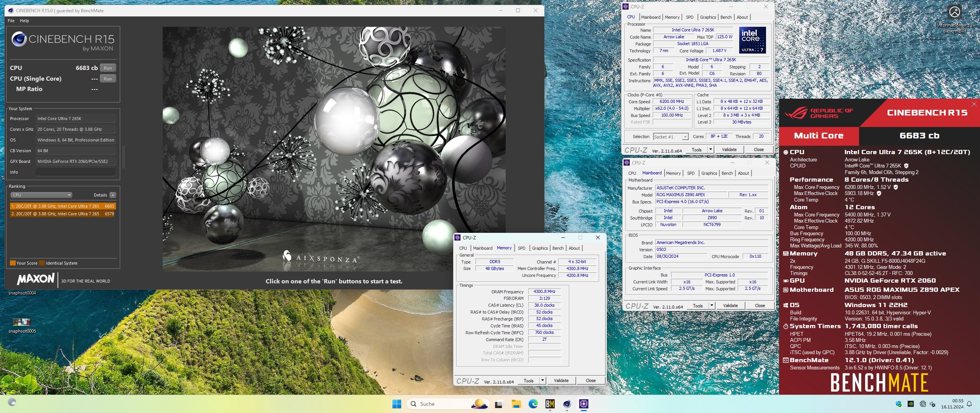Click the Republic of Gamers logo
This screenshot has height=413, width=980.
819,113
